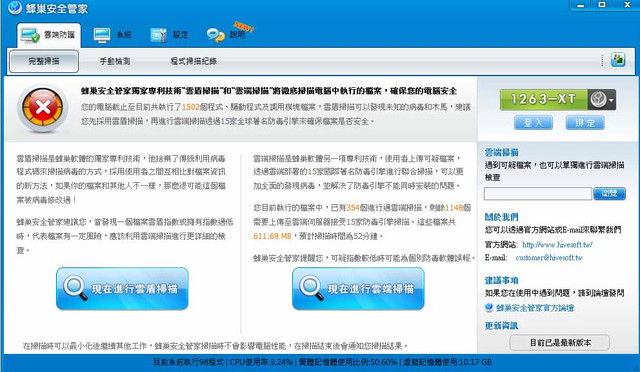This screenshot has width=640, height=372.
Task: Click the 瀏覽 browse button
Action: click(x=609, y=194)
